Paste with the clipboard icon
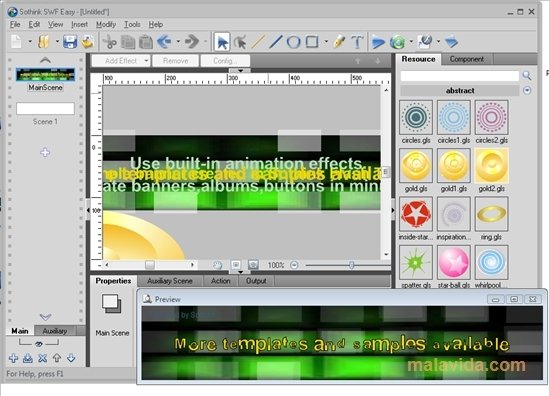549x396 pixels. [x=146, y=42]
